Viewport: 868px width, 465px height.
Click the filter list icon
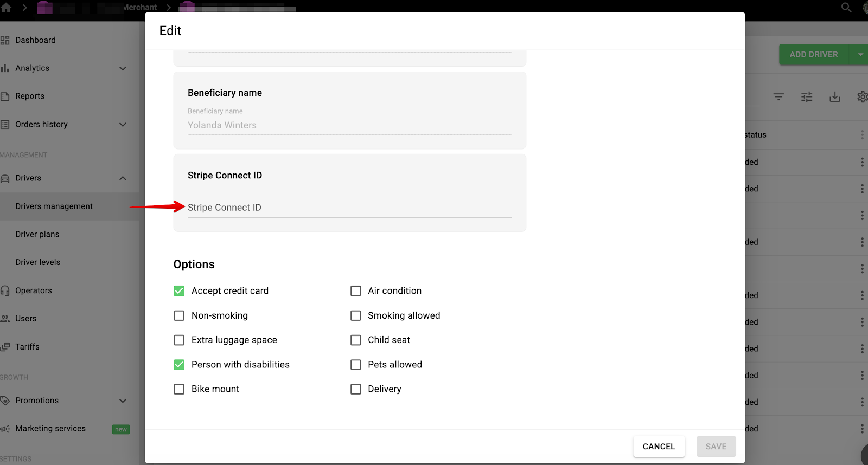coord(778,97)
